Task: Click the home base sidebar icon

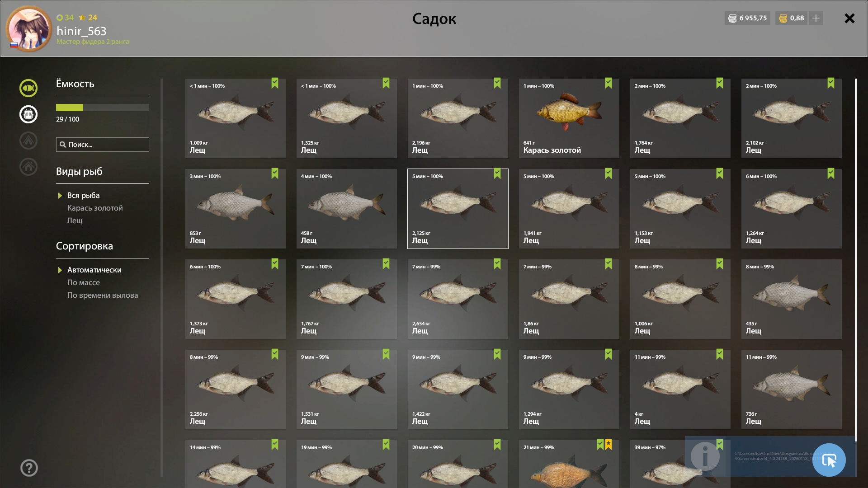Action: (28, 167)
